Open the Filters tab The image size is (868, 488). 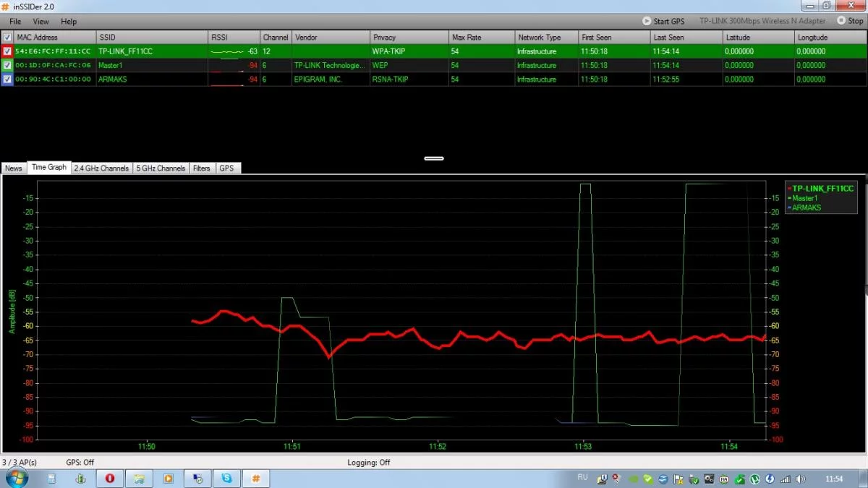pyautogui.click(x=201, y=168)
